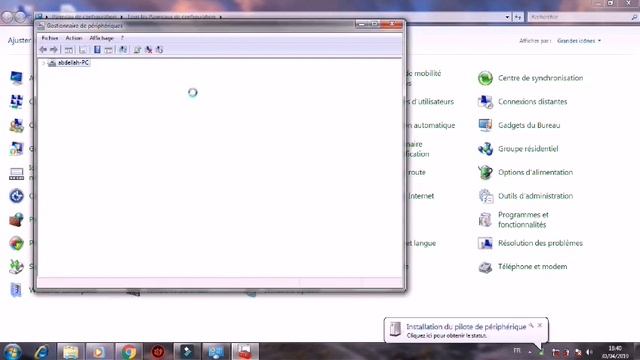The height and width of the screenshot is (360, 640).
Task: Click the wrench options icon in notification balloon
Action: tap(531, 325)
